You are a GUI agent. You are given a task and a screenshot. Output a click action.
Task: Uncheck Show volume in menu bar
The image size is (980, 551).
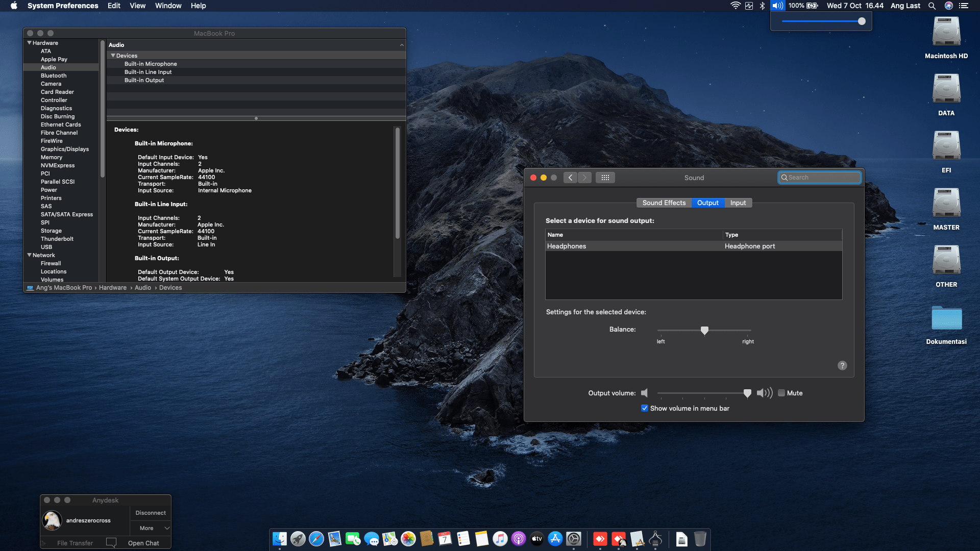(x=645, y=408)
